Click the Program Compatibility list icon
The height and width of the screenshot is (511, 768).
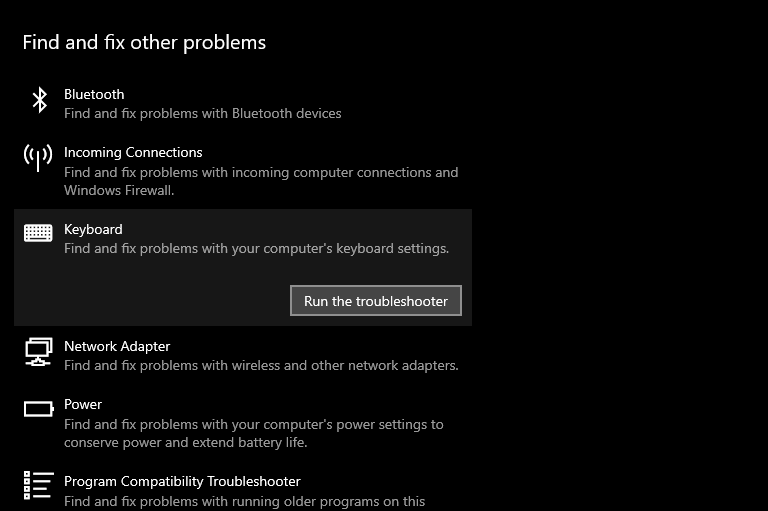point(38,485)
